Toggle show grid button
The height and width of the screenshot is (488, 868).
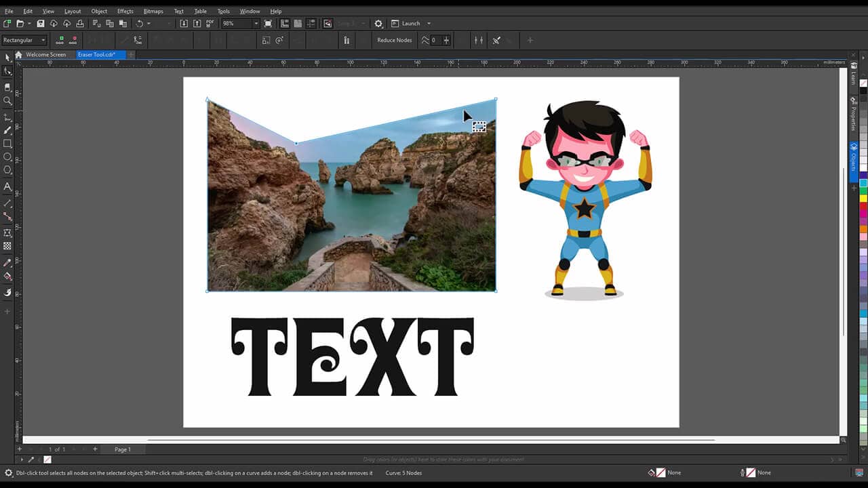298,24
